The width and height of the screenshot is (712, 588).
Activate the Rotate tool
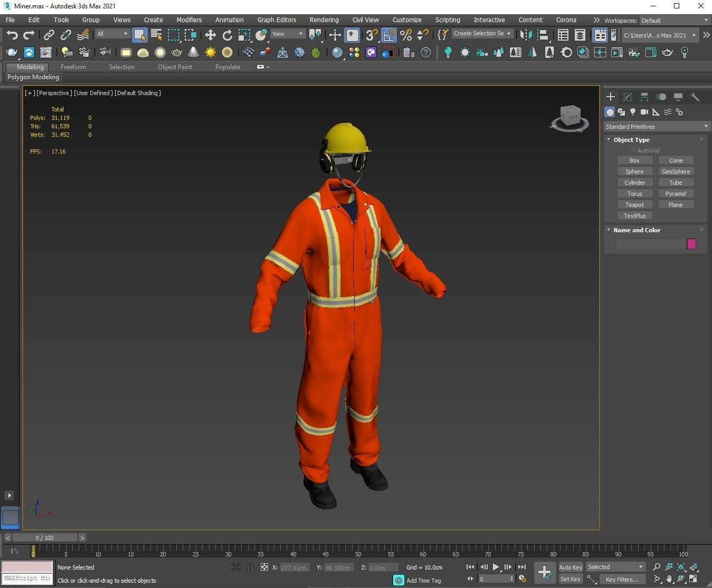click(x=227, y=35)
